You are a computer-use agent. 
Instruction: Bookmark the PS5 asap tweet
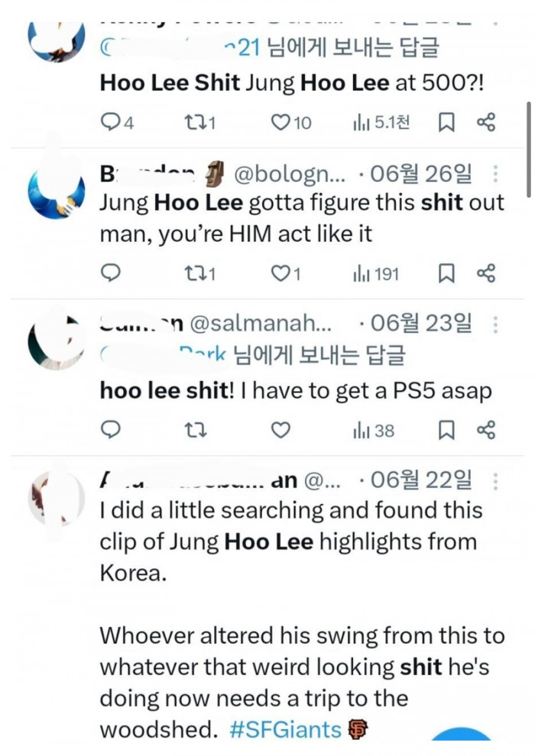coord(447,430)
